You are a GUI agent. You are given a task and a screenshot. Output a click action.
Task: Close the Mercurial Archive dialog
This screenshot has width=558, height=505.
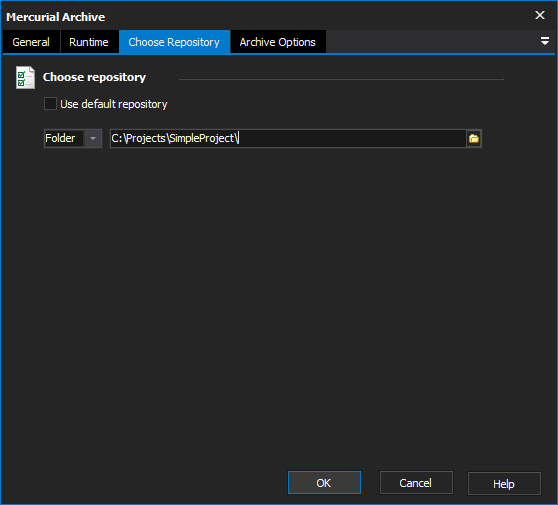point(540,15)
